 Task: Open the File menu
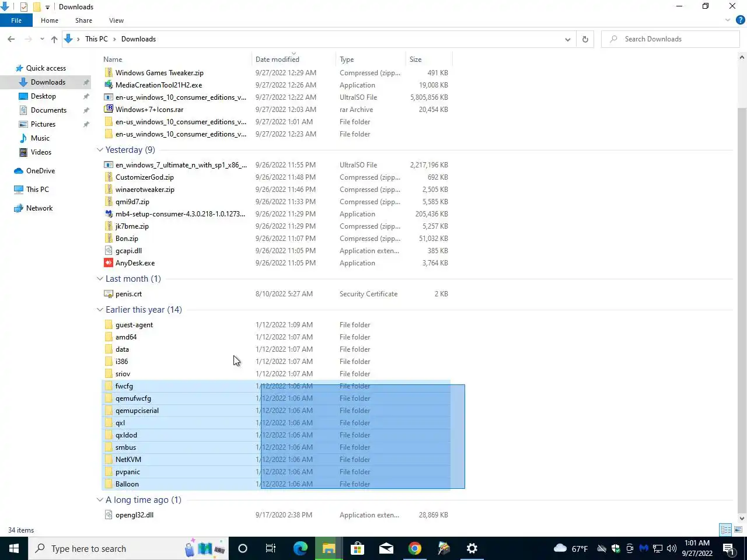point(16,20)
